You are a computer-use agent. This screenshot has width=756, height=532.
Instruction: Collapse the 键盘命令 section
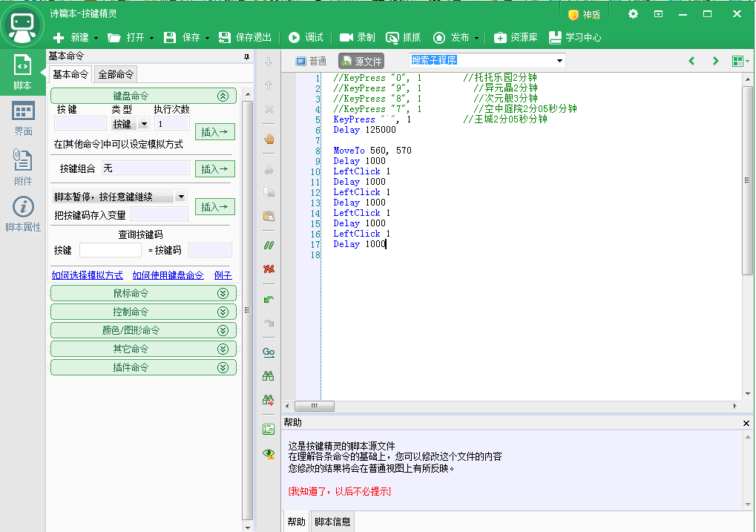point(223,96)
